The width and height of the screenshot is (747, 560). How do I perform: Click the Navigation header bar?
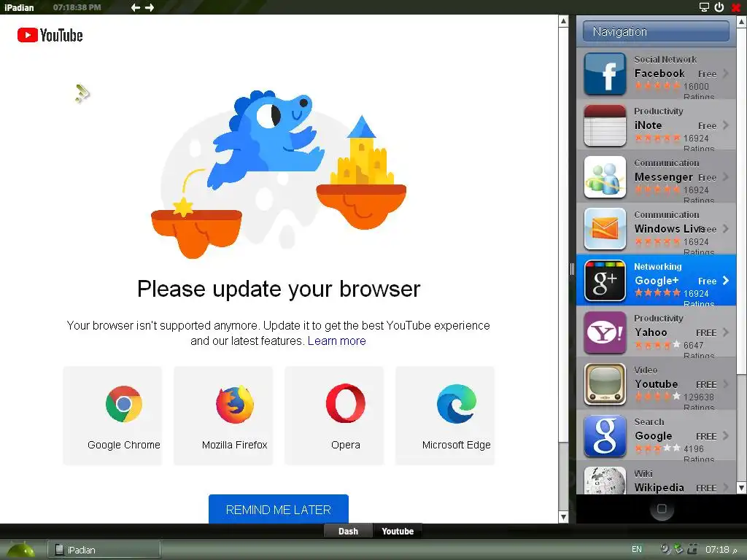point(656,31)
